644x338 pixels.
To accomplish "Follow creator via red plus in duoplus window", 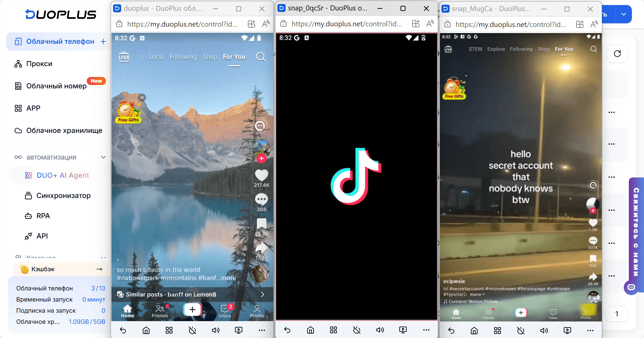I will pos(262,158).
